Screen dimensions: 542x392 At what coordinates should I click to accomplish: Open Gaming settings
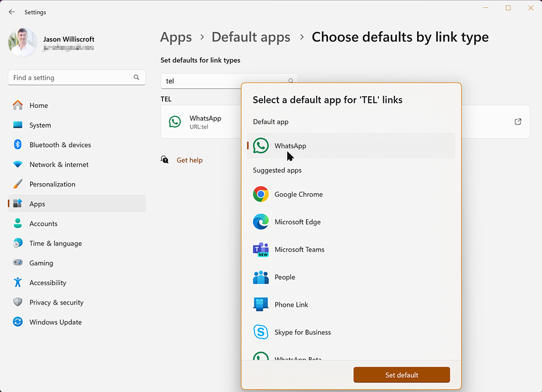pyautogui.click(x=77, y=263)
